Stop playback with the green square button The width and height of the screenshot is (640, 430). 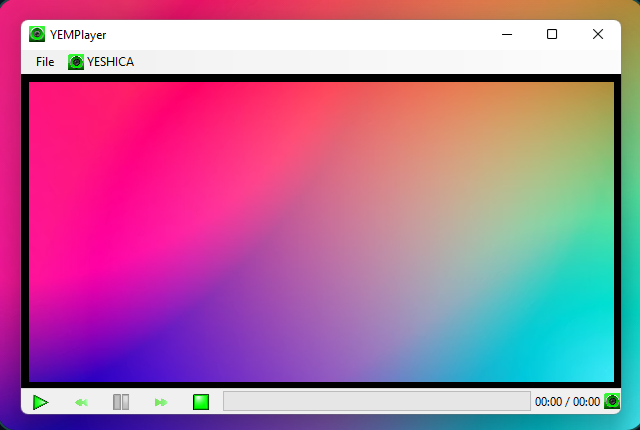pos(201,402)
